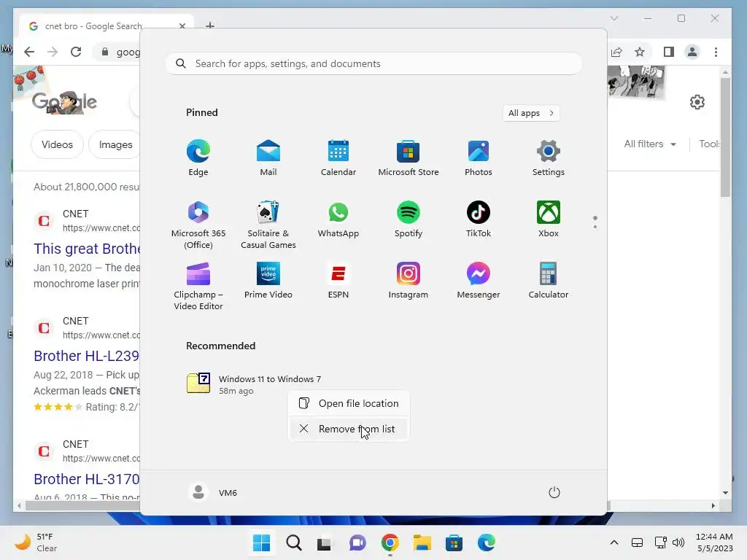Click the Chrome site lock icon
The image size is (747, 560).
pos(105,52)
